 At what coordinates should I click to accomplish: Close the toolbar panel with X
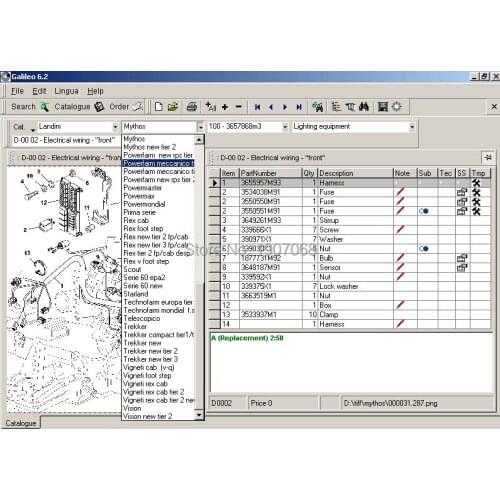pos(494,107)
